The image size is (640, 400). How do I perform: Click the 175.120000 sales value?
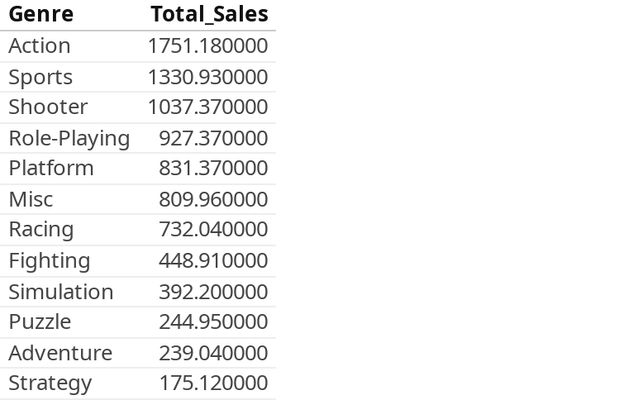(x=213, y=383)
